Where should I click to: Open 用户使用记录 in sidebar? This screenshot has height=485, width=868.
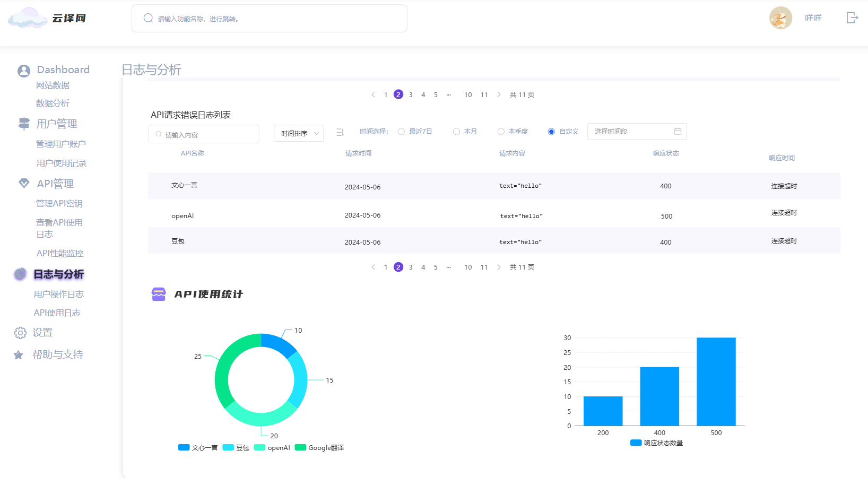pyautogui.click(x=61, y=163)
